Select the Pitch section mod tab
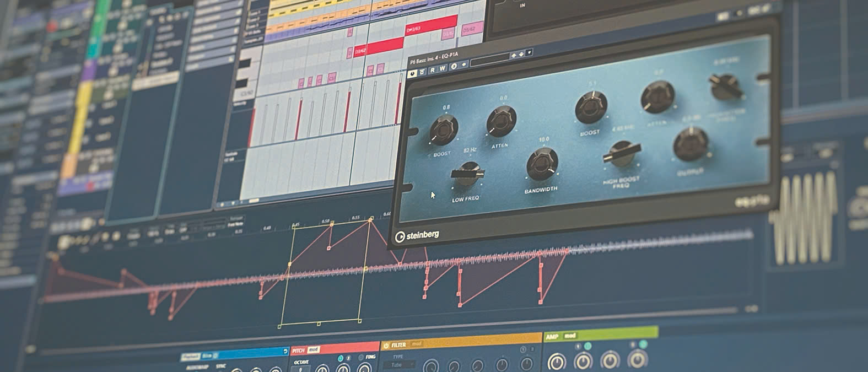The width and height of the screenshot is (868, 372). [313, 350]
